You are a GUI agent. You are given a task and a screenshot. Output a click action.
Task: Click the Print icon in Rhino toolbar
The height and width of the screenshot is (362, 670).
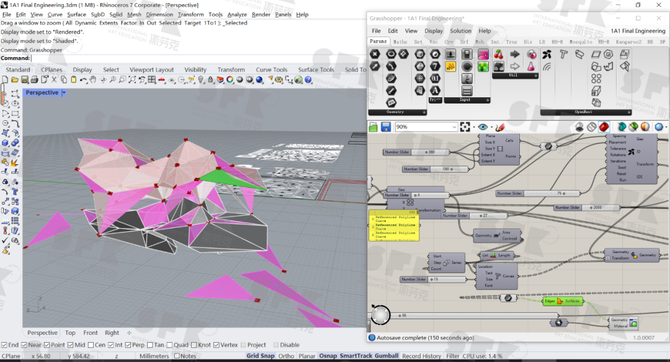[35, 80]
